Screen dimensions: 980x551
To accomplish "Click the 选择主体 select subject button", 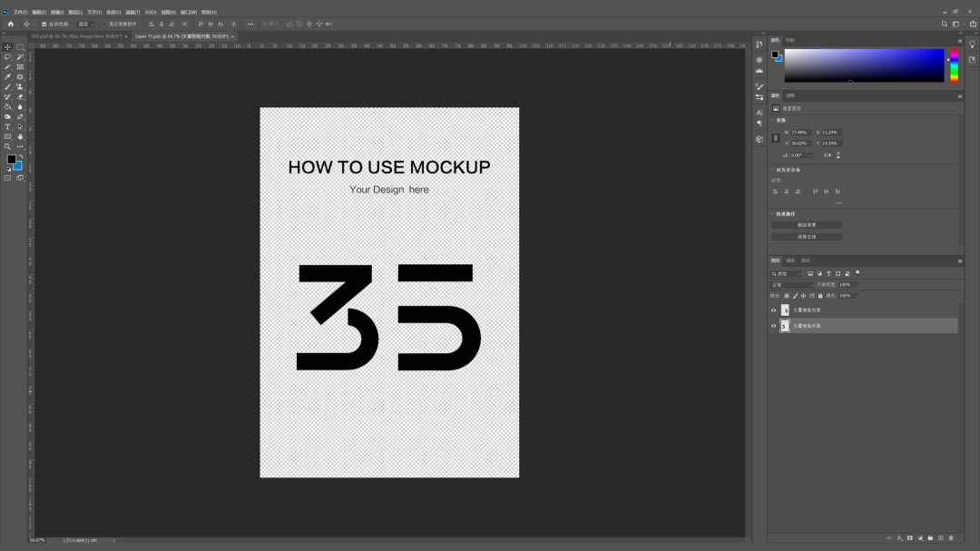I will [x=807, y=237].
